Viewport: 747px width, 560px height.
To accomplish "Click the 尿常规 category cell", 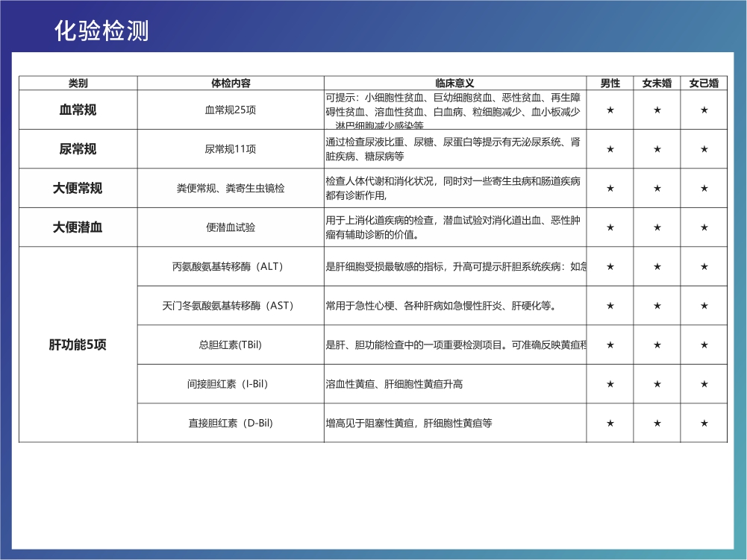I will [x=78, y=149].
